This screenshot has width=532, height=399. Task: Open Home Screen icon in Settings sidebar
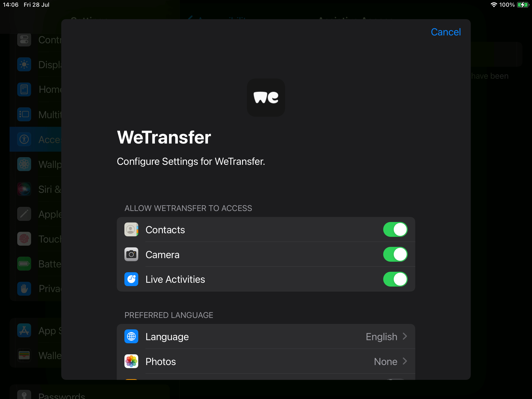click(x=24, y=89)
